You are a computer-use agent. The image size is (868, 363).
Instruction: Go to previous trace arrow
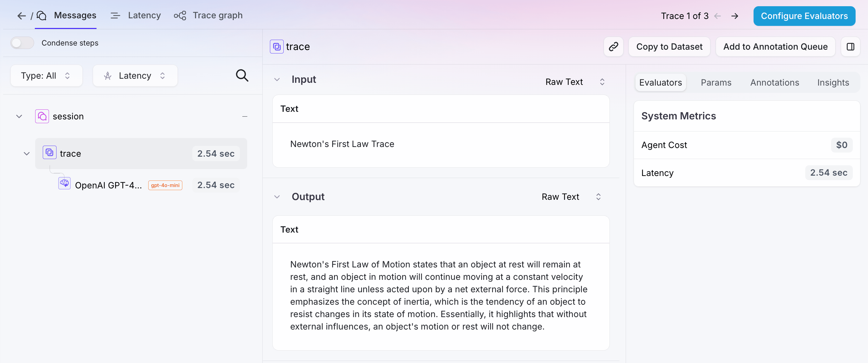[718, 16]
